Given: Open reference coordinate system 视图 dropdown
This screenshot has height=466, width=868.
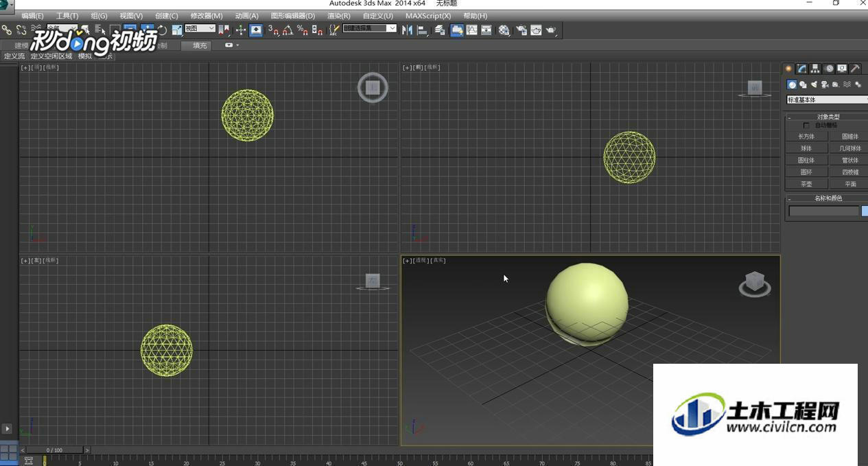Looking at the screenshot, I should 200,29.
